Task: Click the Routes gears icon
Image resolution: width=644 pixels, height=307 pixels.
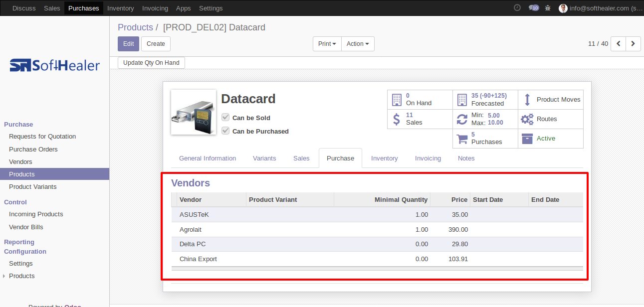Action: pyautogui.click(x=527, y=119)
